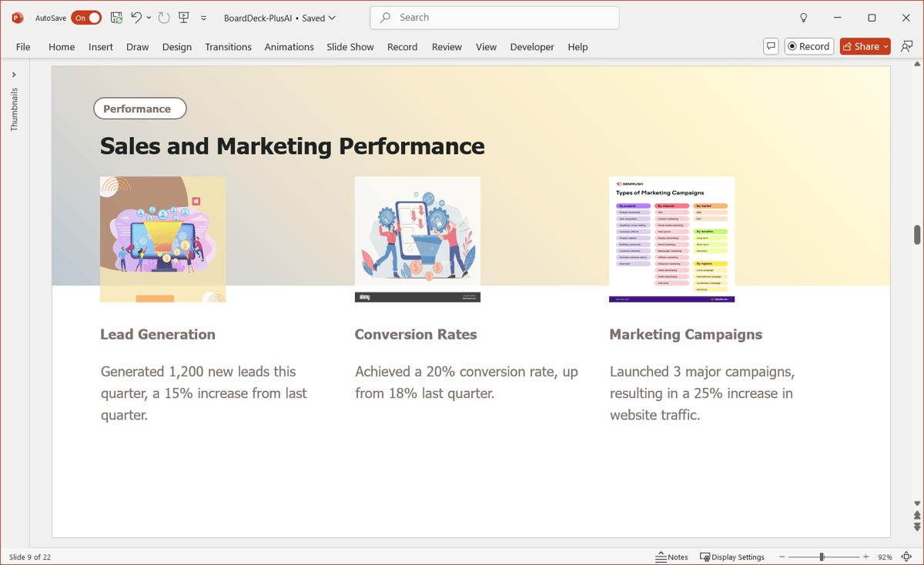
Task: Click the zoom out minus button
Action: pos(782,557)
